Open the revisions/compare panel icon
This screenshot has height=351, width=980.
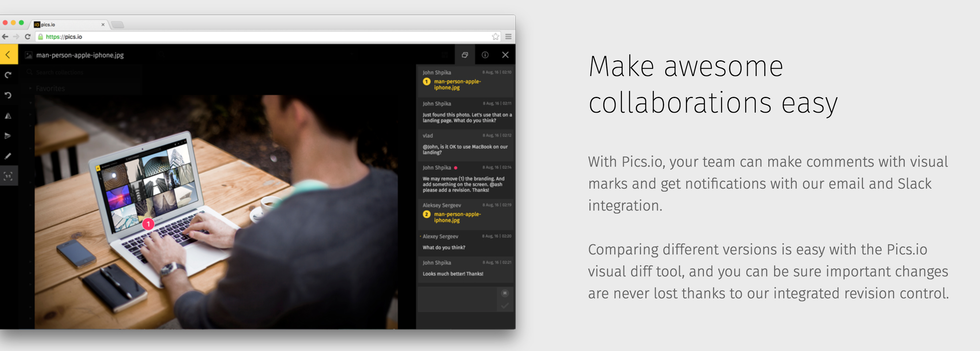[464, 55]
